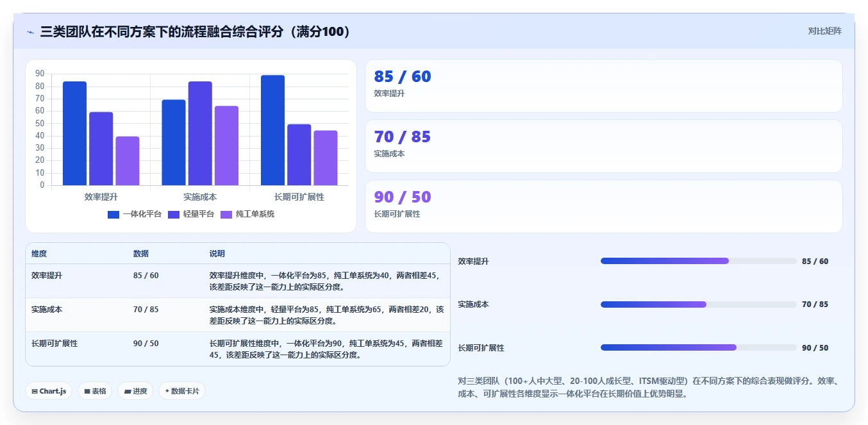Click the 纯工单系统 bar for 效率提升
The image size is (868, 425).
click(128, 161)
